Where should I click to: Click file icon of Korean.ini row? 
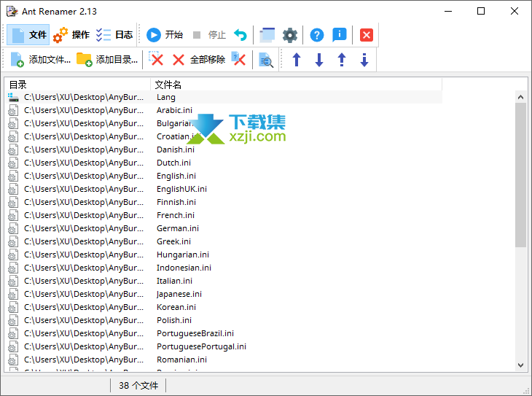pyautogui.click(x=13, y=307)
